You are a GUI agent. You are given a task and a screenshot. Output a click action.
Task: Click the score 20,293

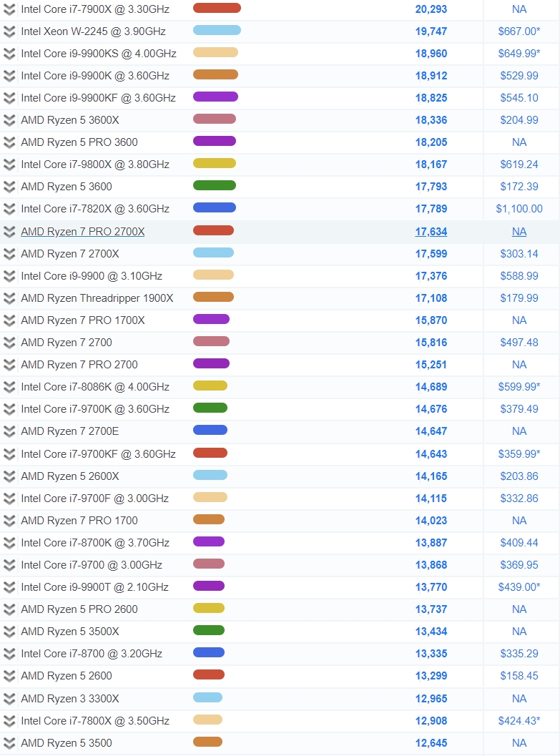tap(431, 9)
